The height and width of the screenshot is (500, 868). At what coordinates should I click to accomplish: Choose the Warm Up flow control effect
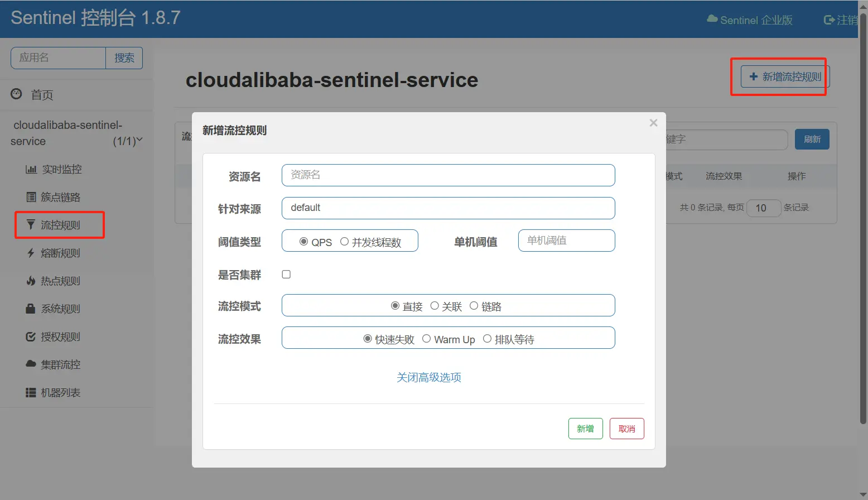(427, 339)
